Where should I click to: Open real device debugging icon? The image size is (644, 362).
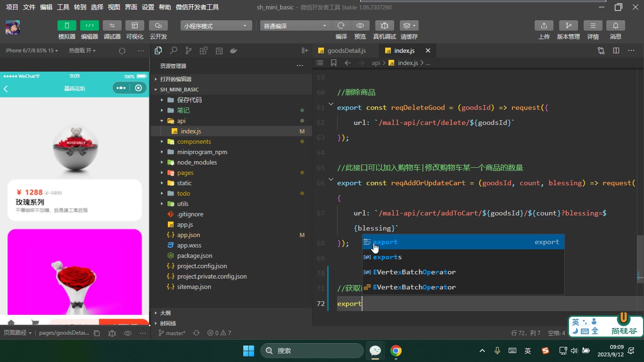385,25
